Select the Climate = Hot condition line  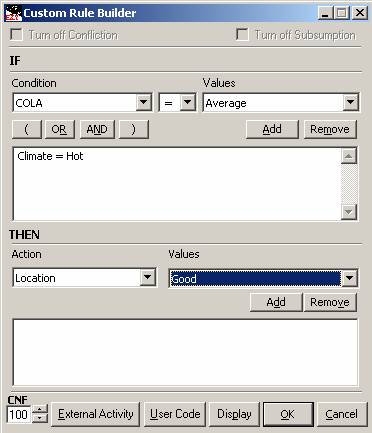(x=50, y=156)
